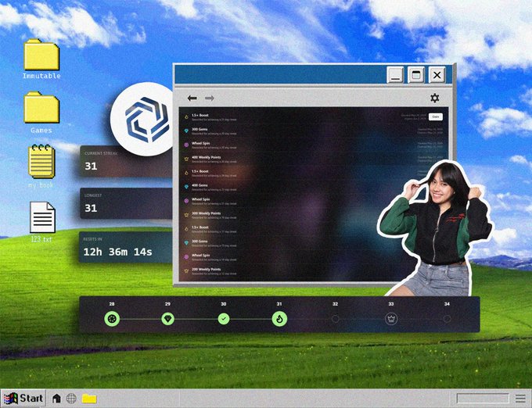Viewport: 532px width, 408px height.
Task: Open the Start menu
Action: coord(23,398)
